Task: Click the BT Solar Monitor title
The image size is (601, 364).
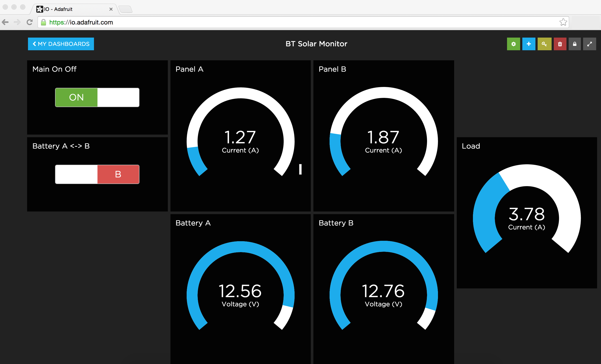Action: (316, 44)
